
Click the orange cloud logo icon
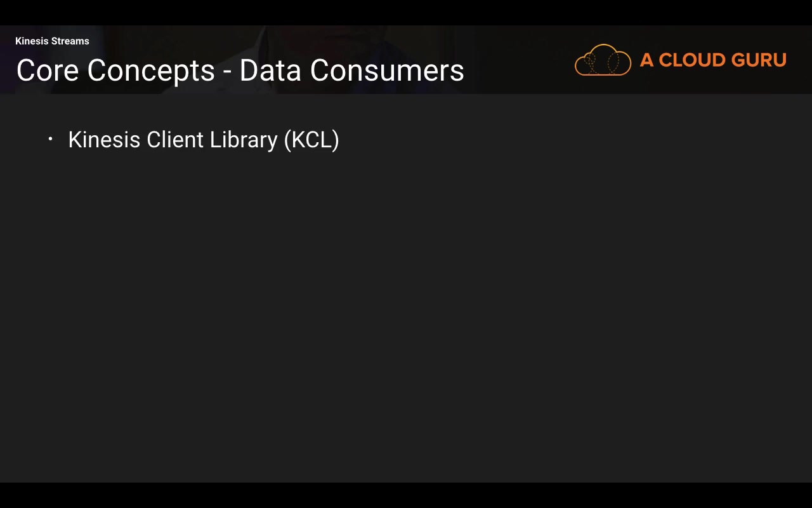pyautogui.click(x=603, y=60)
